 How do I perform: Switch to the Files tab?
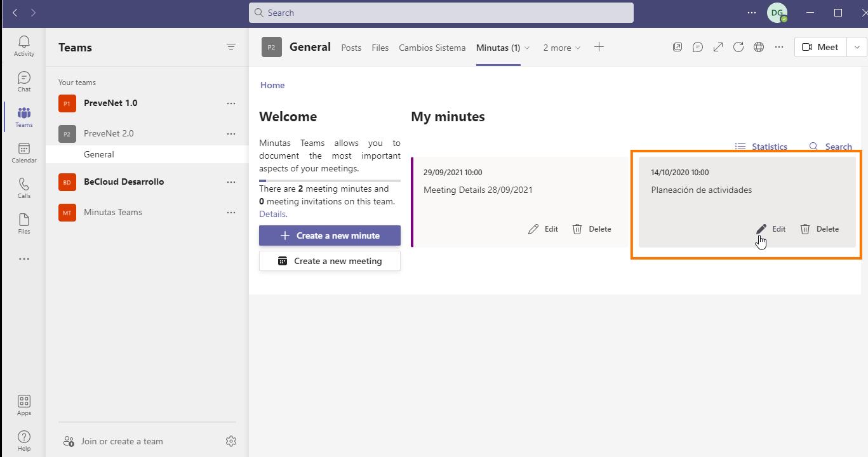point(380,48)
